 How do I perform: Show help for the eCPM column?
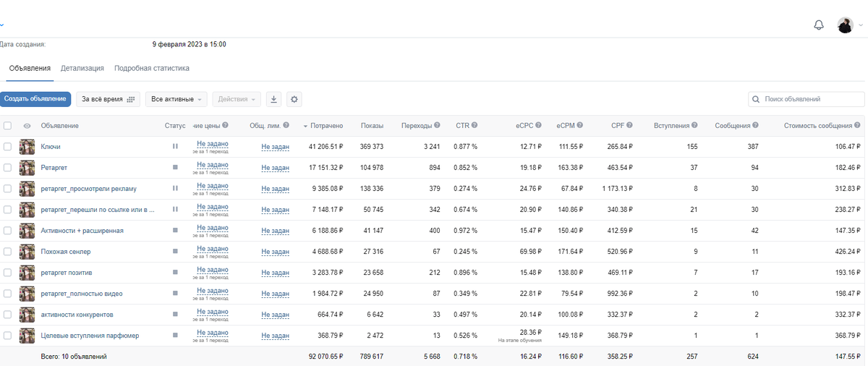tap(579, 126)
